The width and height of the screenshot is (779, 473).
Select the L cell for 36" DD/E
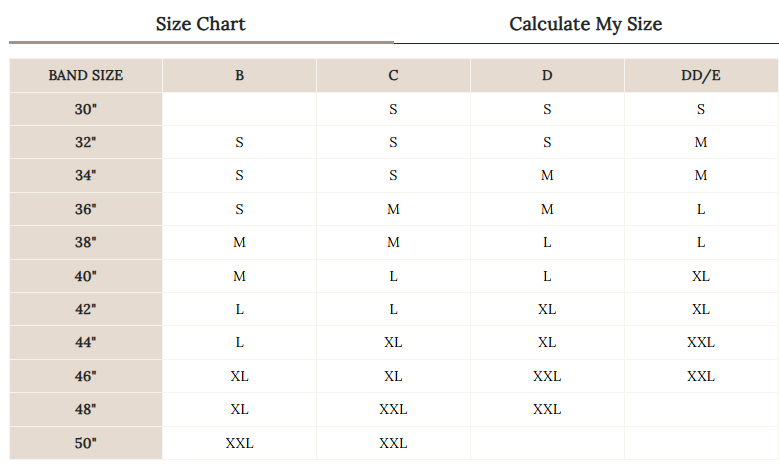(701, 209)
